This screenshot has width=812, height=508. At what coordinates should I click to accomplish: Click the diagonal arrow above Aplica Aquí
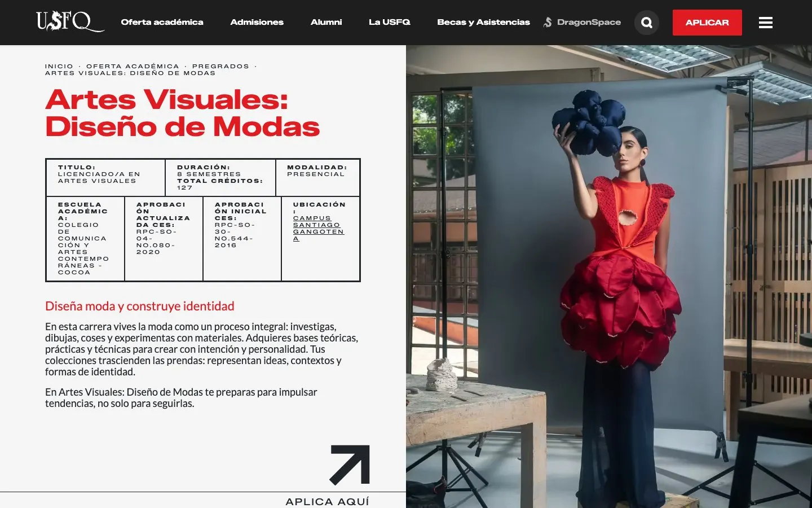coord(350,465)
